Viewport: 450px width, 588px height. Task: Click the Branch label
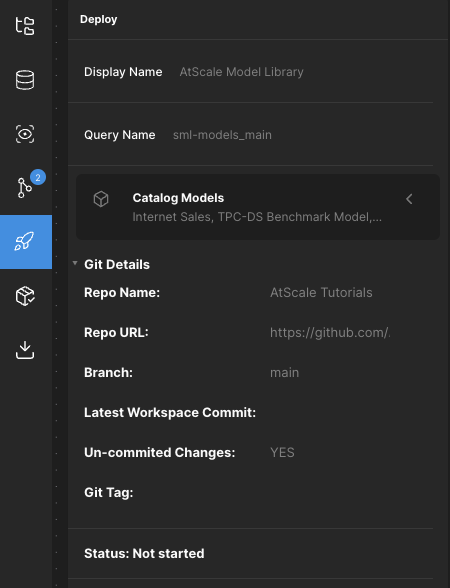pyautogui.click(x=108, y=372)
